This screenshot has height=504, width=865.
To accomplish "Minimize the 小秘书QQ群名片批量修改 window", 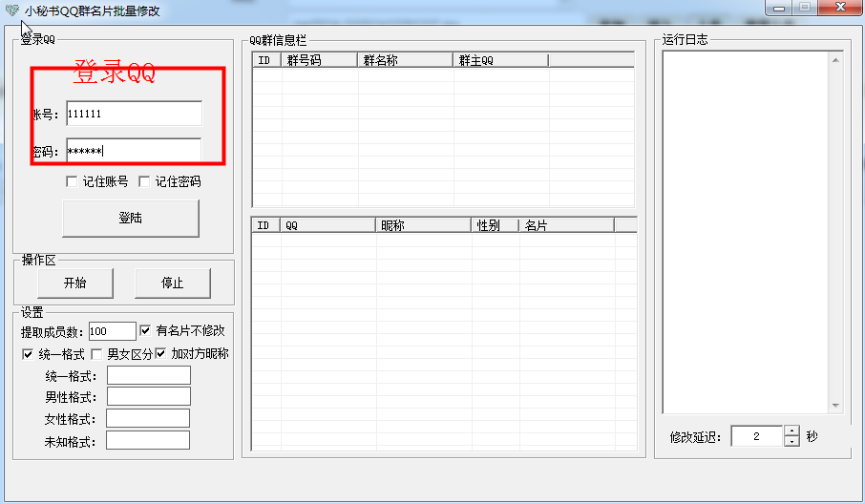I will [x=779, y=8].
